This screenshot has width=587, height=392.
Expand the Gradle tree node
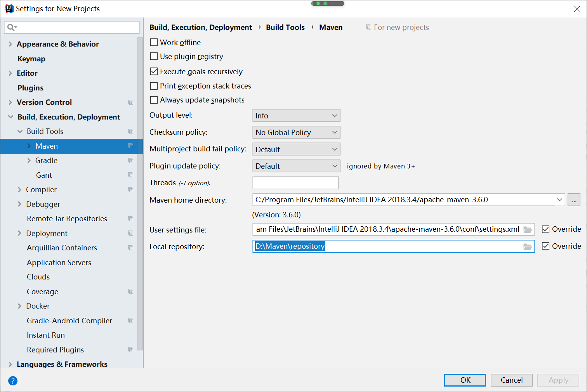(x=29, y=160)
